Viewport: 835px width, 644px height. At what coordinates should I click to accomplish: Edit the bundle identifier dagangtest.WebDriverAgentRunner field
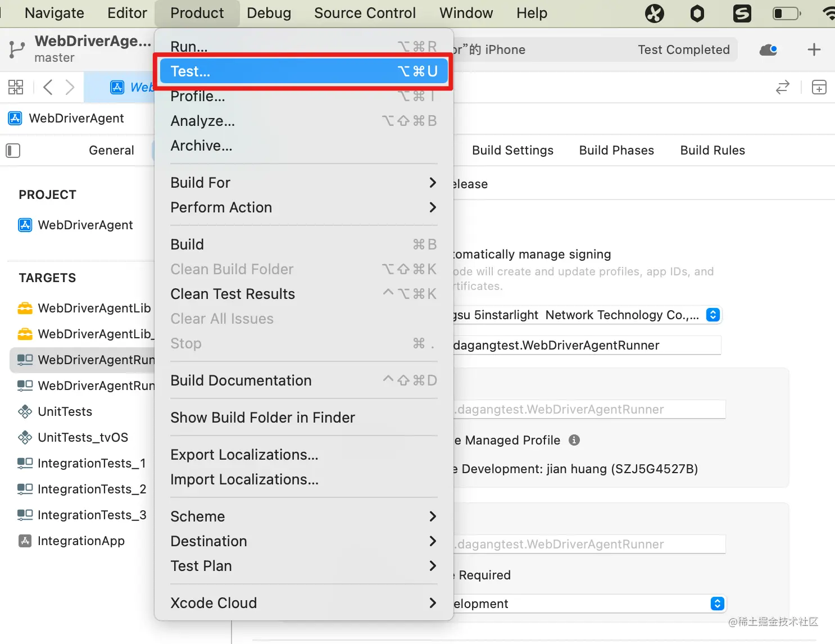(587, 345)
